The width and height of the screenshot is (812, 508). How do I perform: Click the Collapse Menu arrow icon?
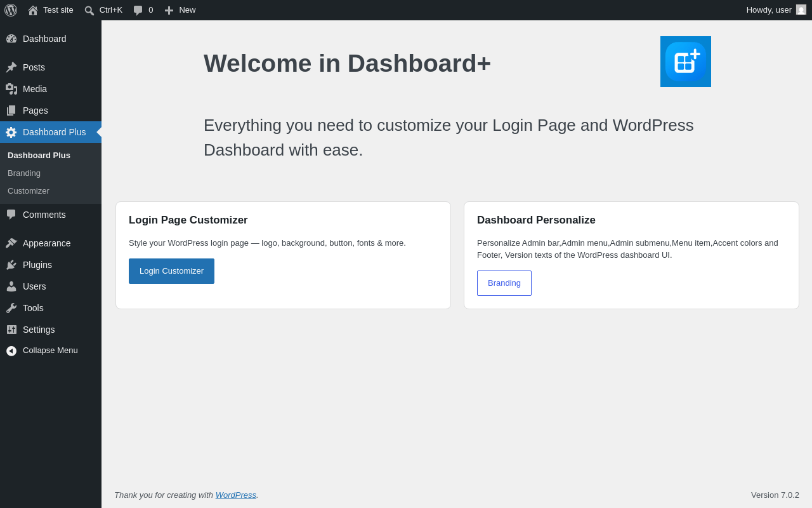(x=11, y=351)
